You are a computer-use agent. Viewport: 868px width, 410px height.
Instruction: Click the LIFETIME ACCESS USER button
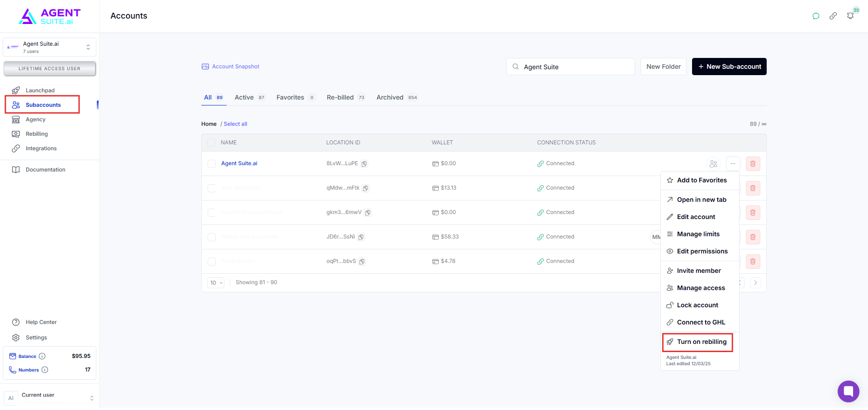(49, 69)
